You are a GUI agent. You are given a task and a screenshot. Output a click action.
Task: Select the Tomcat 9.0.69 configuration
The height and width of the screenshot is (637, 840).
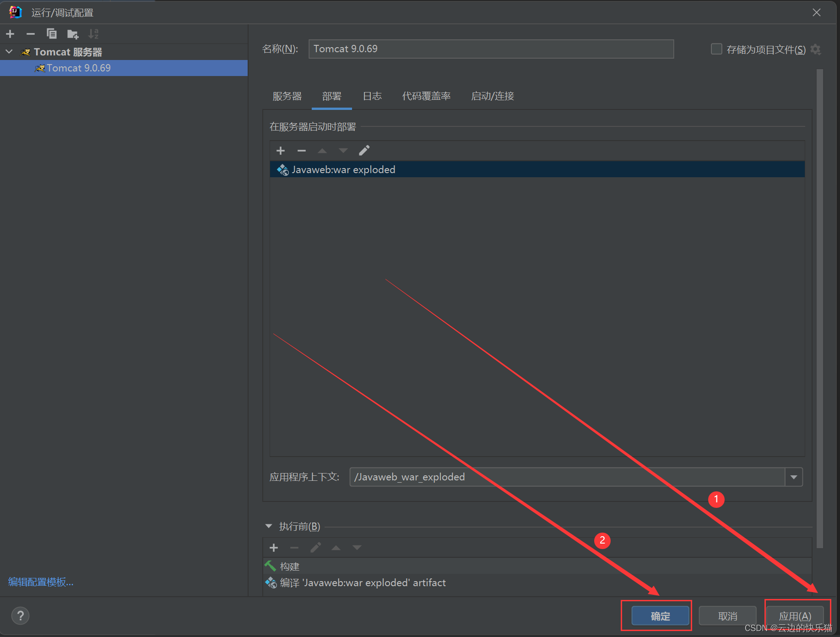tap(124, 68)
